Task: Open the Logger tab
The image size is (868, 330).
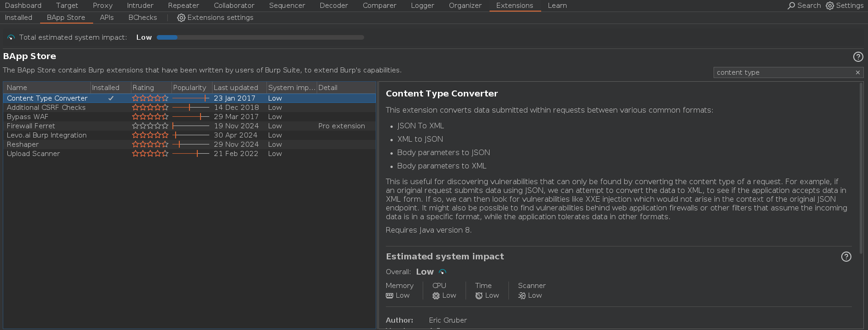Action: coord(423,6)
